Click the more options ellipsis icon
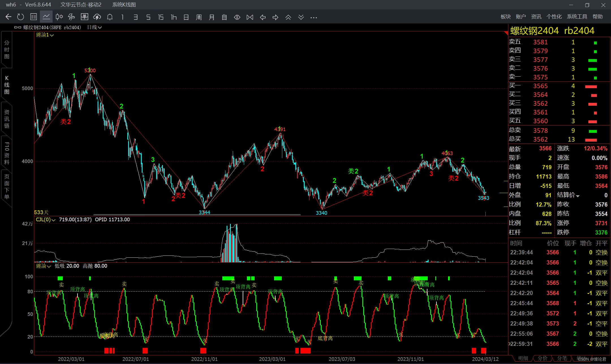 [313, 17]
